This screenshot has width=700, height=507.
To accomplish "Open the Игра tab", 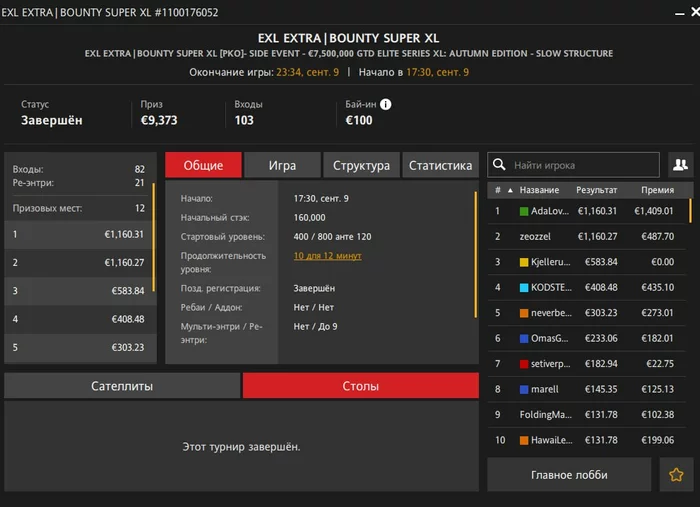I will coord(282,165).
